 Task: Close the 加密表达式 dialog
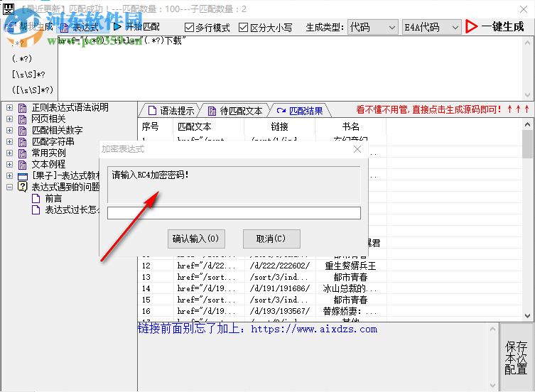point(357,149)
